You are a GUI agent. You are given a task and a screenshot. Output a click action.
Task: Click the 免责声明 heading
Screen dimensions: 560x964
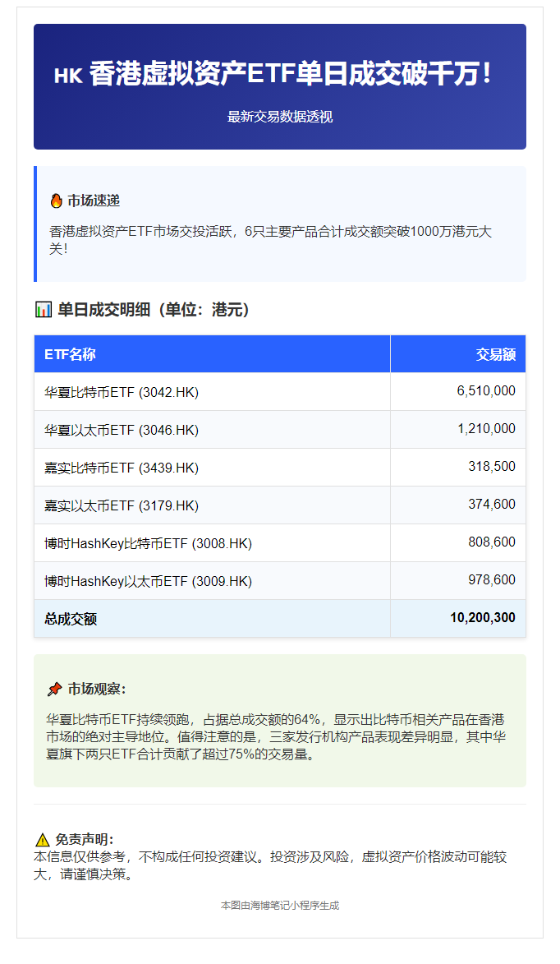[x=85, y=840]
